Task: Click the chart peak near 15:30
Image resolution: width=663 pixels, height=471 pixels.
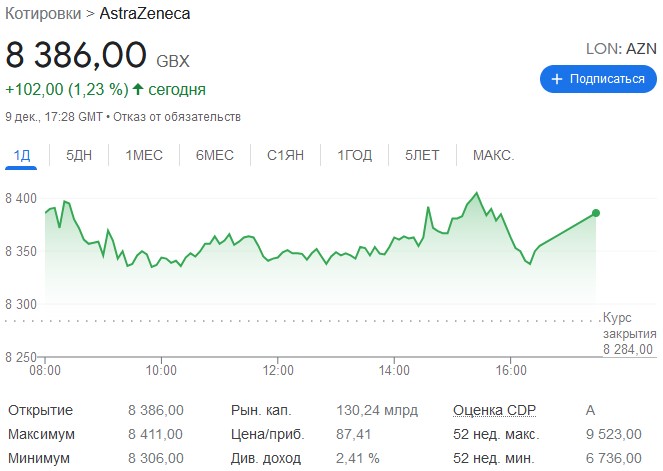Action: point(477,193)
